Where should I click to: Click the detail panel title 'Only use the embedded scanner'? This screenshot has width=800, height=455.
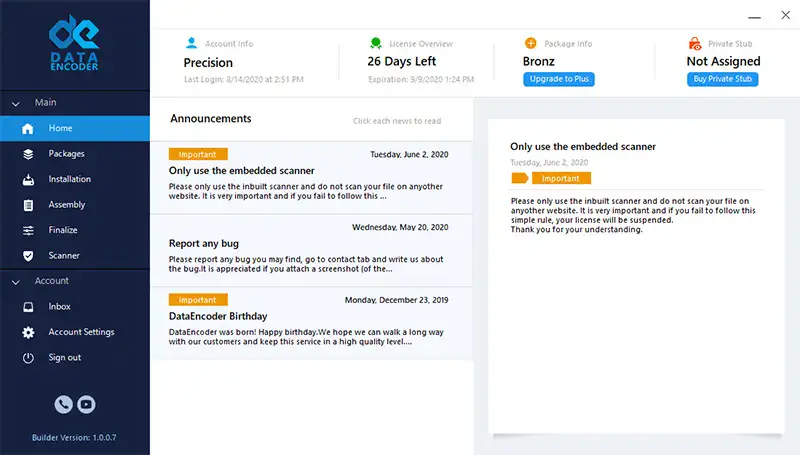point(583,147)
